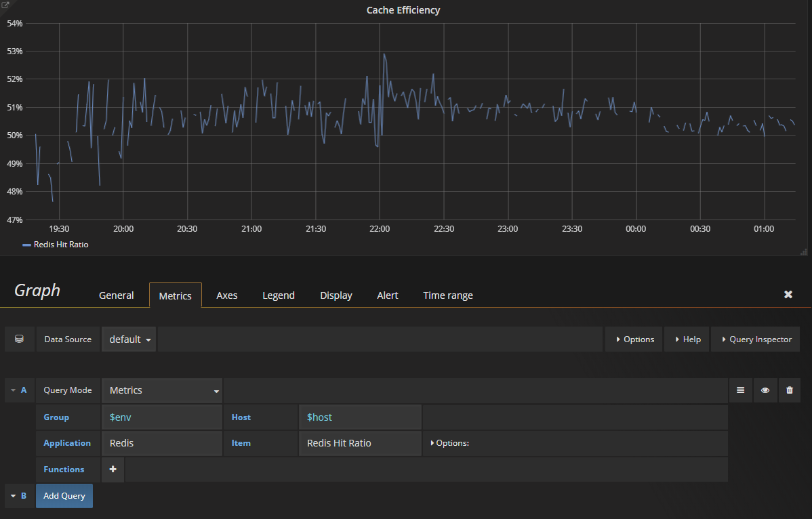Close the Graph editor with the X icon
Viewport: 812px width, 519px height.
tap(788, 294)
